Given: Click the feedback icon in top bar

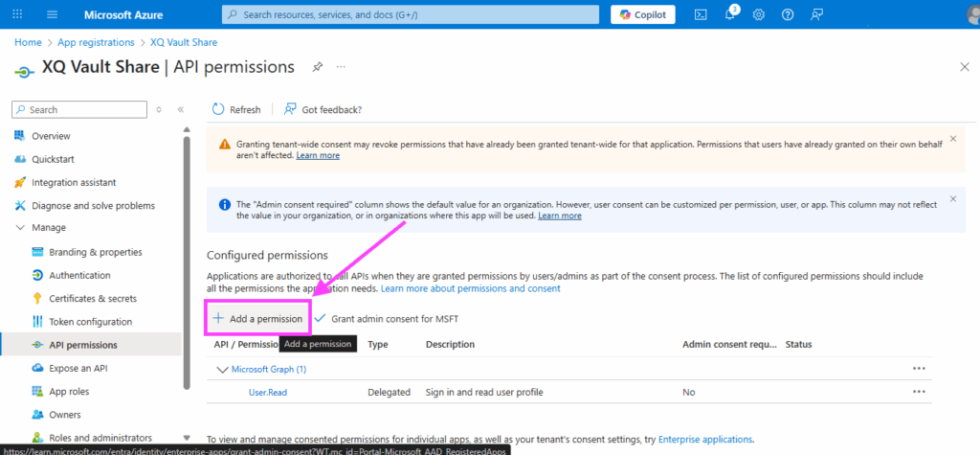Looking at the screenshot, I should tap(816, 14).
